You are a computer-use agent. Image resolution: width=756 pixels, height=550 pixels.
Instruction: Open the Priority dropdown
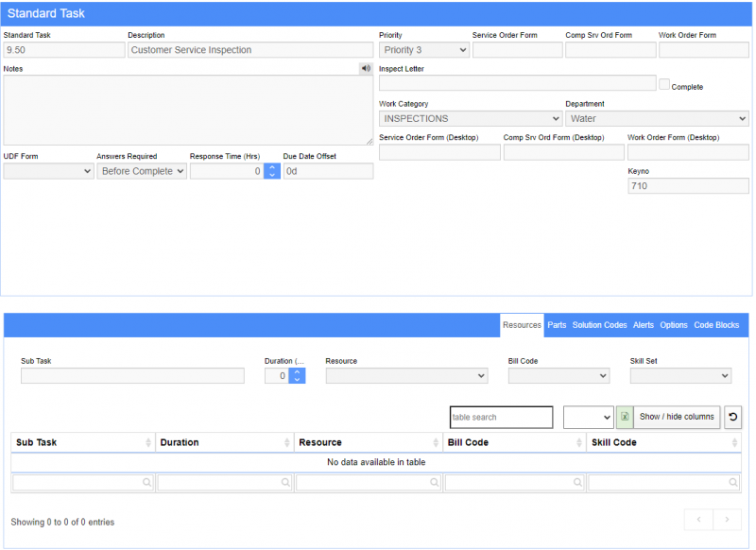[x=423, y=49]
